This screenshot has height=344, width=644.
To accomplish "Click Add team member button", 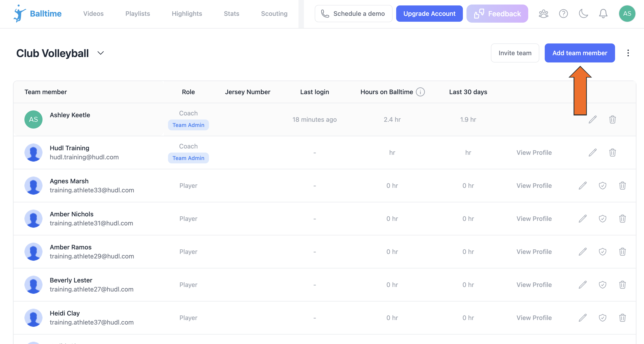I will tap(580, 53).
